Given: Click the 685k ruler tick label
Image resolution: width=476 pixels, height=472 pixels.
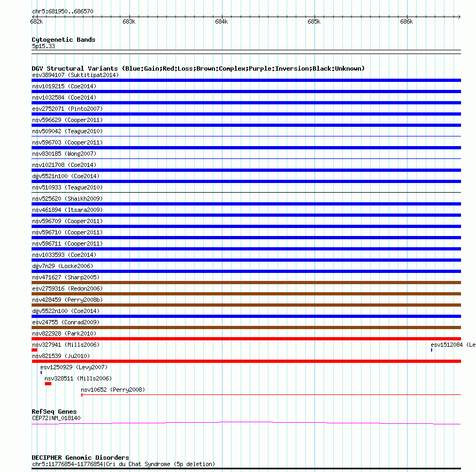Looking at the screenshot, I should pos(314,21).
